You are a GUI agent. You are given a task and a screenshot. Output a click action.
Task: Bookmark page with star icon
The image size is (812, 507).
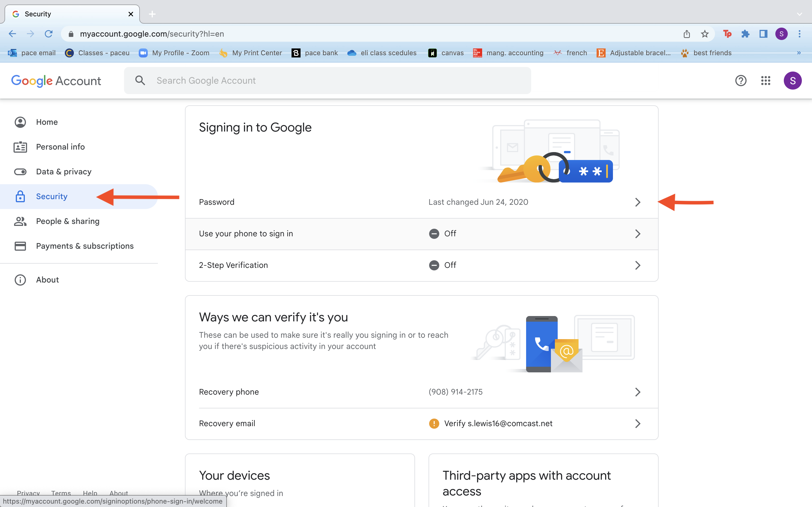coord(705,34)
